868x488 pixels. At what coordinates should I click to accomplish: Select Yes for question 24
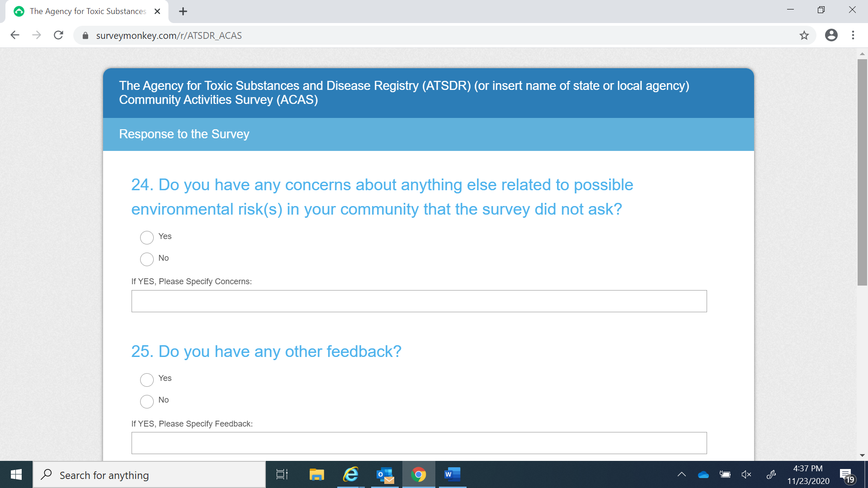point(147,237)
